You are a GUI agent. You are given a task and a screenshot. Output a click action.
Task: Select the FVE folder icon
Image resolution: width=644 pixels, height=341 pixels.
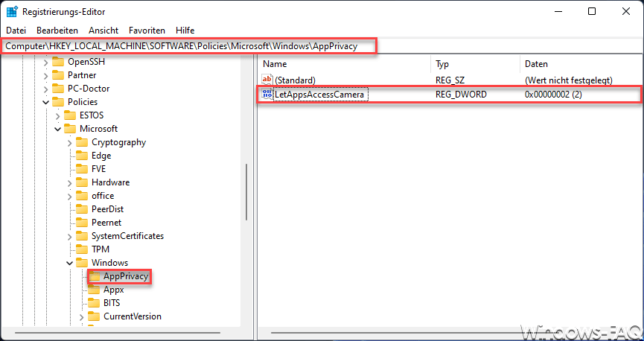pyautogui.click(x=82, y=169)
